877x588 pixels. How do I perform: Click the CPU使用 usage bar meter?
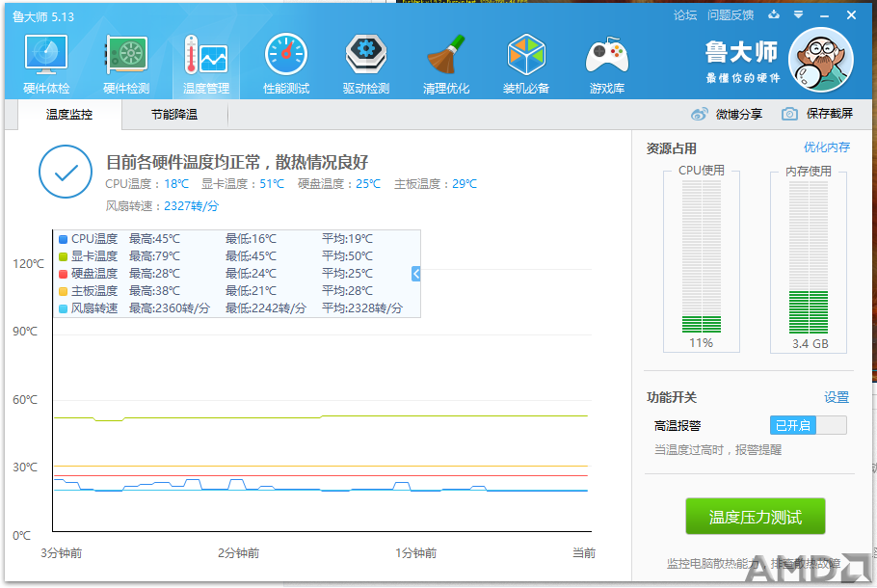(702, 256)
